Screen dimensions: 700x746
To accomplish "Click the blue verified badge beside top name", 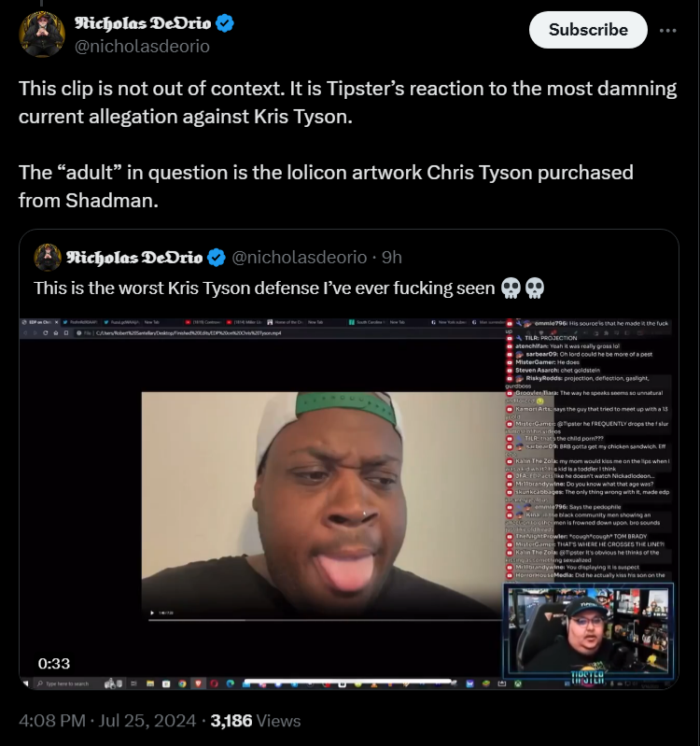I will 224,22.
